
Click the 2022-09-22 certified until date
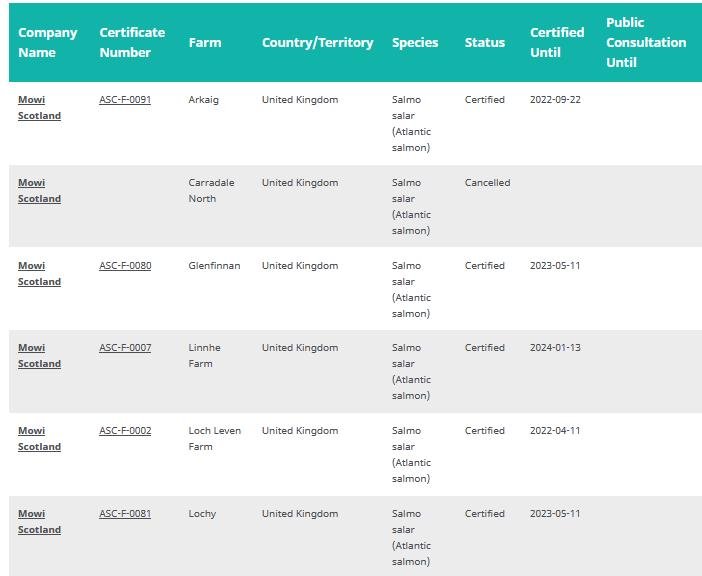tap(555, 99)
